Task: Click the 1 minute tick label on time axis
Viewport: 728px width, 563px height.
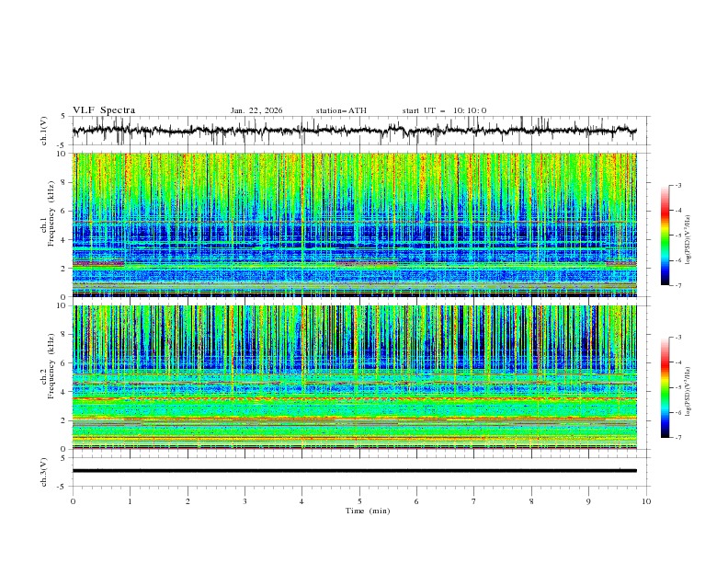Action: pos(131,501)
